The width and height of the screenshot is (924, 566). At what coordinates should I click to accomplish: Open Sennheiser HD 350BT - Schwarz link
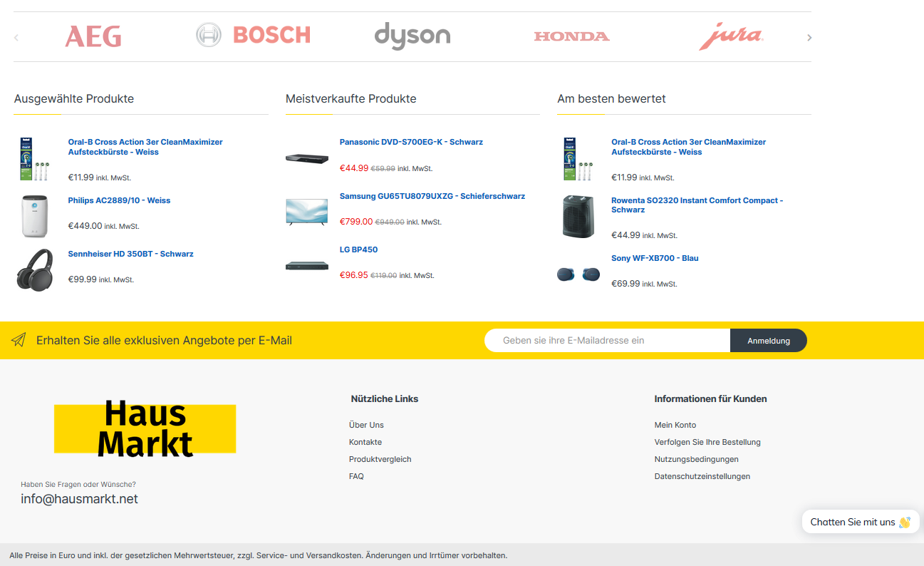[130, 254]
